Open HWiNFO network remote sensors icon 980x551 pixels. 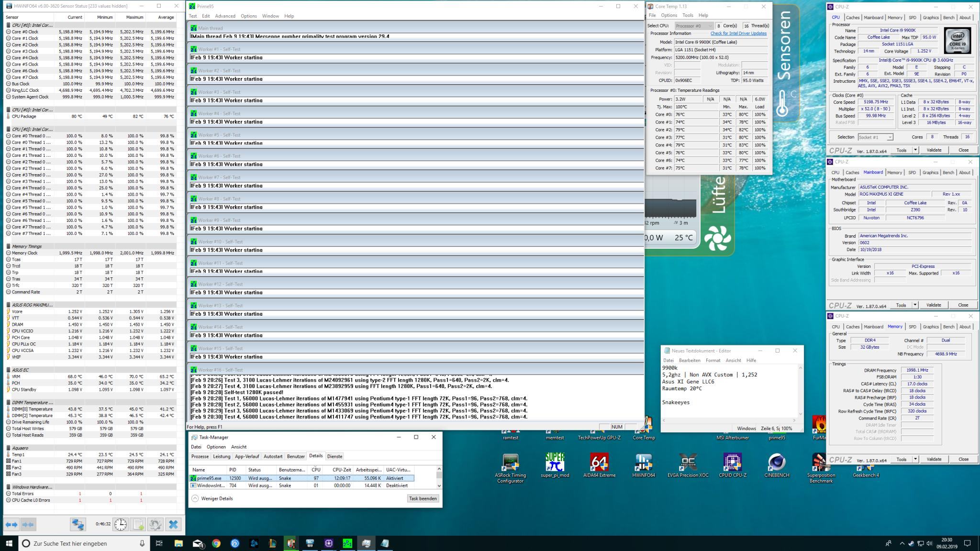78,524
